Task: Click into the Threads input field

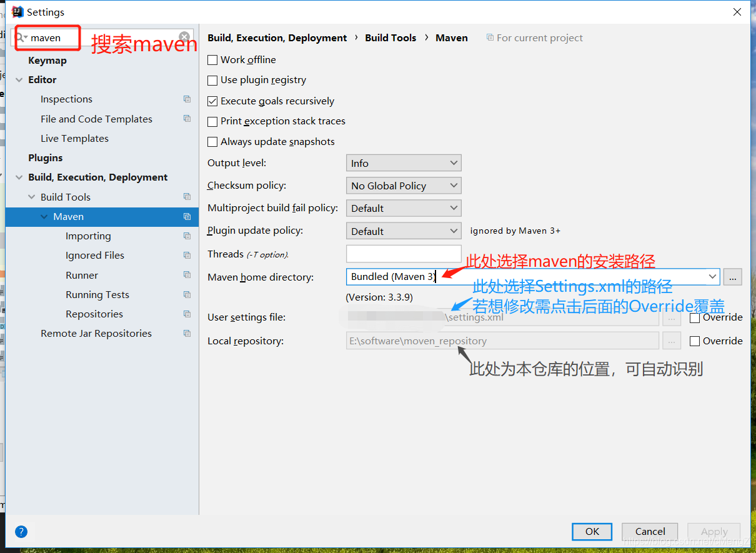Action: (x=404, y=254)
